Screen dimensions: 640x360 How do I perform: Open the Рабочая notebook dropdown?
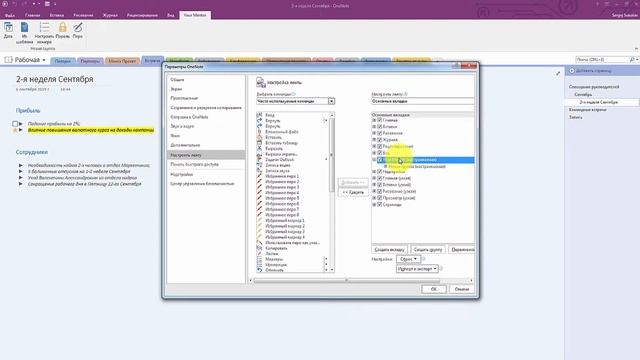point(44,60)
